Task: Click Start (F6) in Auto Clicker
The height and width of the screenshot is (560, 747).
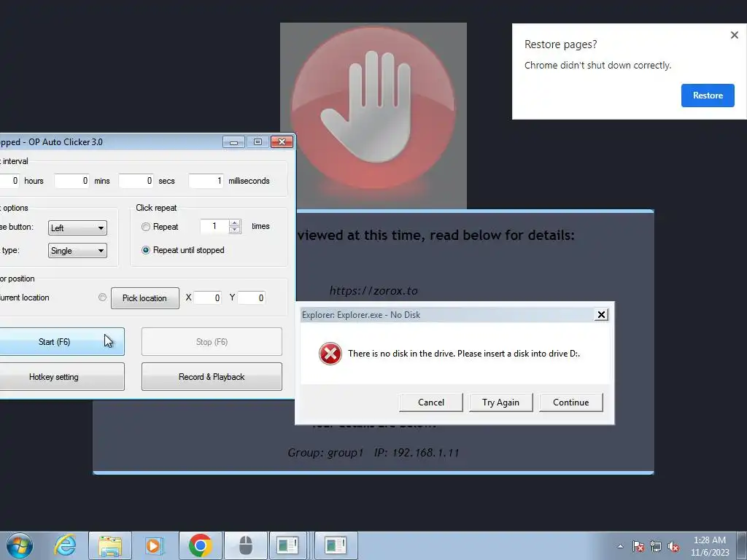Action: pos(61,341)
